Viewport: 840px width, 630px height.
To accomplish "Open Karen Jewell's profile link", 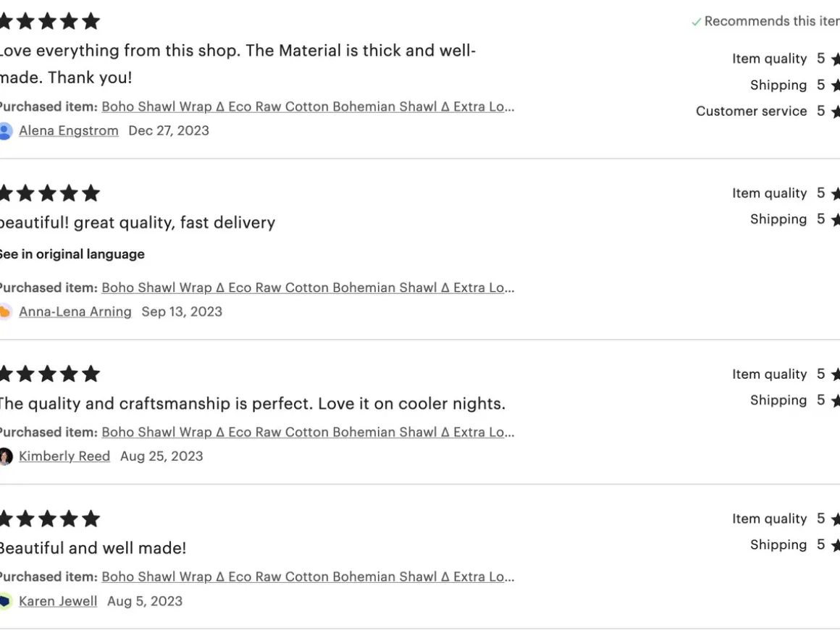I will [x=58, y=601].
